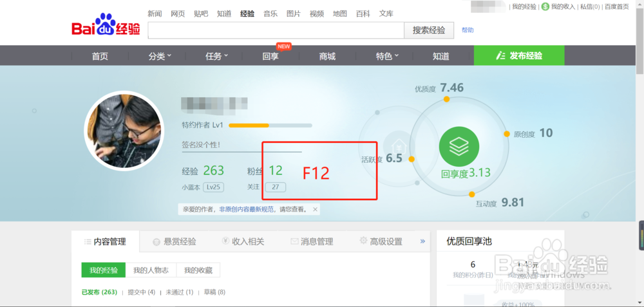Open 知道 in the gray navigation bar
This screenshot has width=644, height=307.
441,56
